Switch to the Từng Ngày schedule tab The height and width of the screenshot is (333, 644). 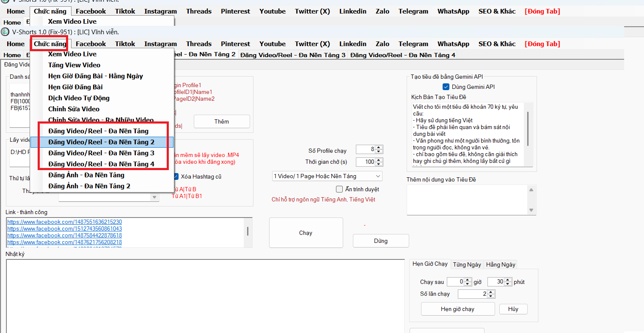(x=467, y=264)
